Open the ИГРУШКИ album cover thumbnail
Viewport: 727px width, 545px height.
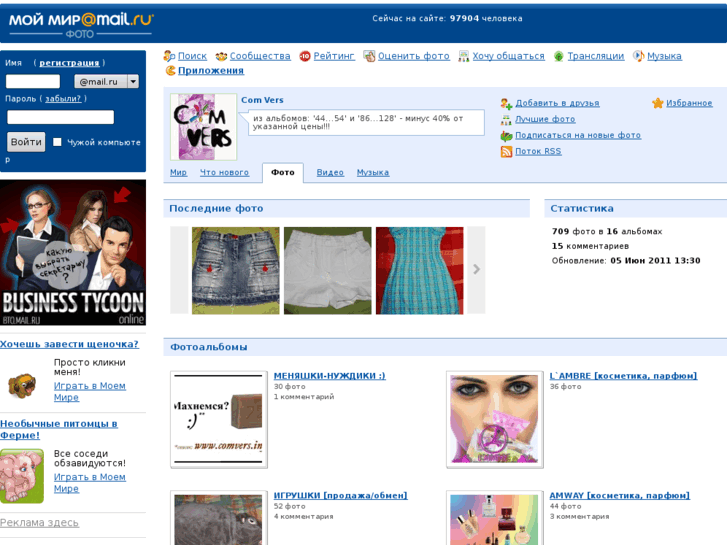219,518
